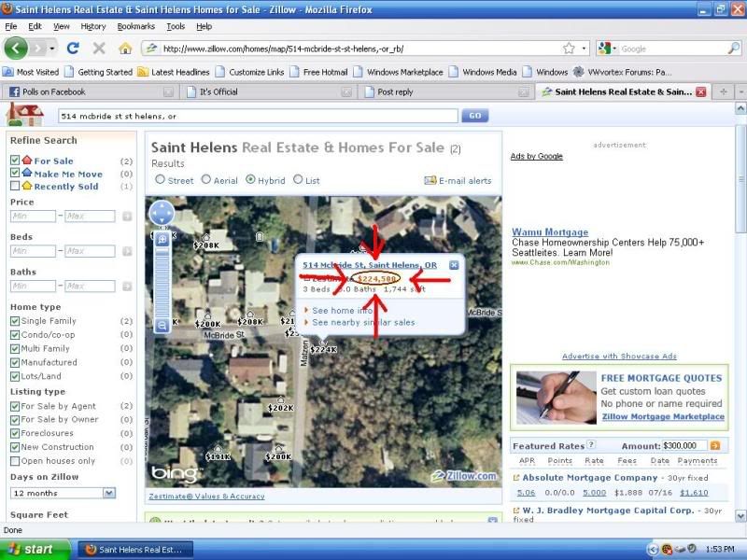Click the GO search button

(474, 116)
